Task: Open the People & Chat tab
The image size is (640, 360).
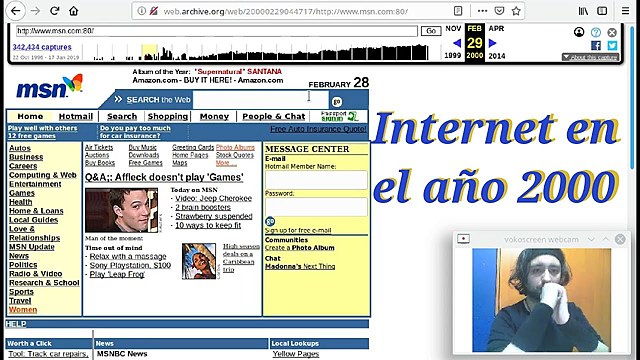Action: click(274, 116)
